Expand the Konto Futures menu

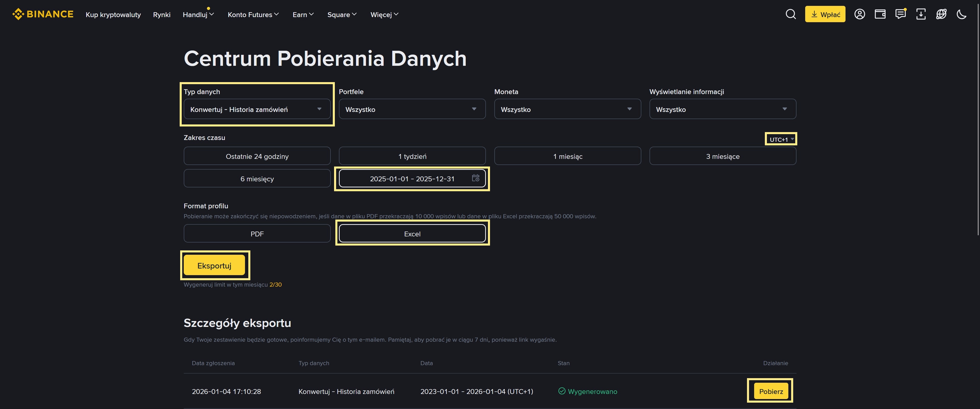253,15
